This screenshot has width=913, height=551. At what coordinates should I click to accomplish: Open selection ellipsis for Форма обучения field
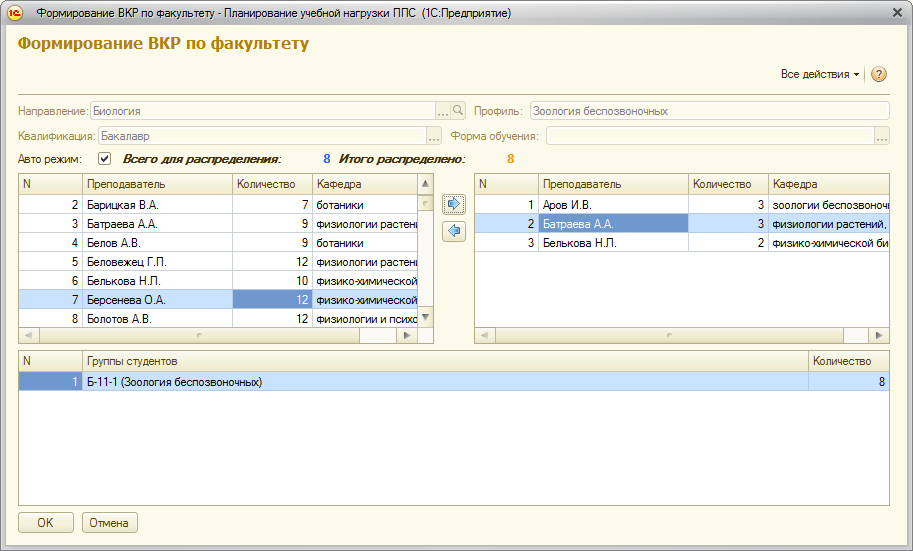point(882,136)
